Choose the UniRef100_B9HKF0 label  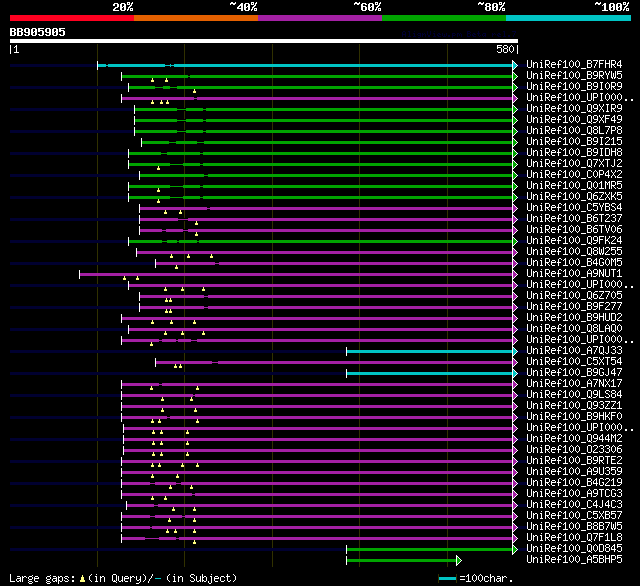[x=574, y=417]
